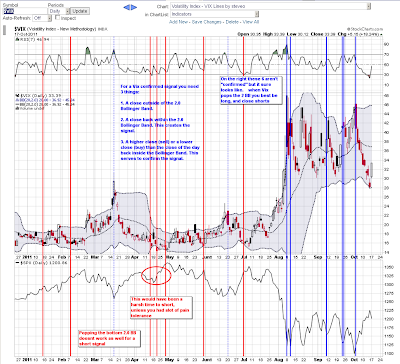The image size is (400, 364).
Task: Expand the Chart name dropdown list
Action: (271, 6)
